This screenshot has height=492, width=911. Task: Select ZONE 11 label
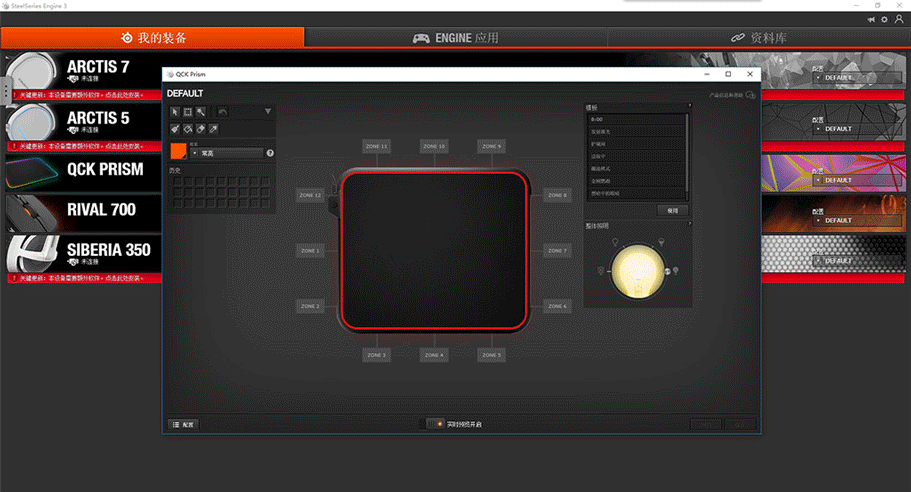point(376,146)
